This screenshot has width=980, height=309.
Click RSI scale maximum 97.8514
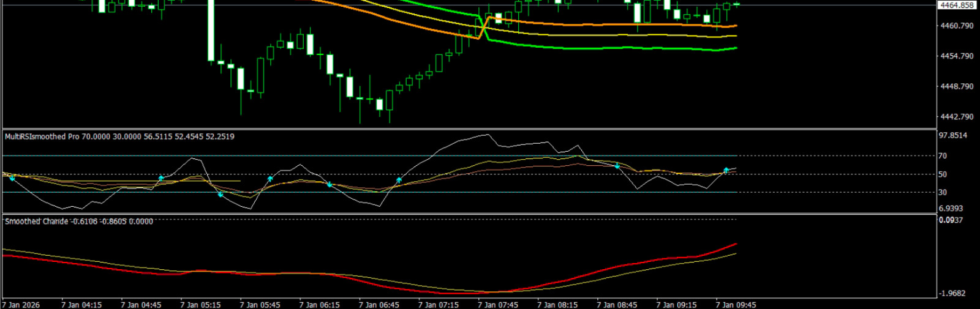pyautogui.click(x=952, y=135)
